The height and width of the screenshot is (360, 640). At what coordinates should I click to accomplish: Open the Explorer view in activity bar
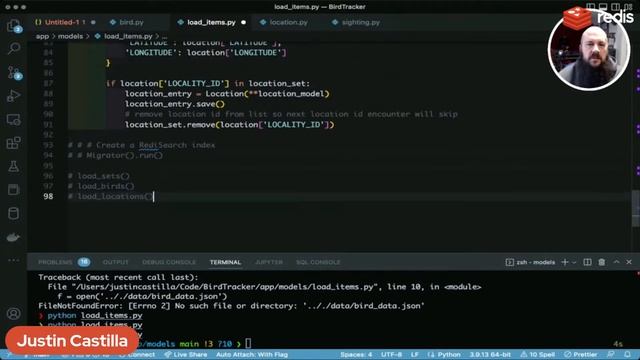[13, 26]
